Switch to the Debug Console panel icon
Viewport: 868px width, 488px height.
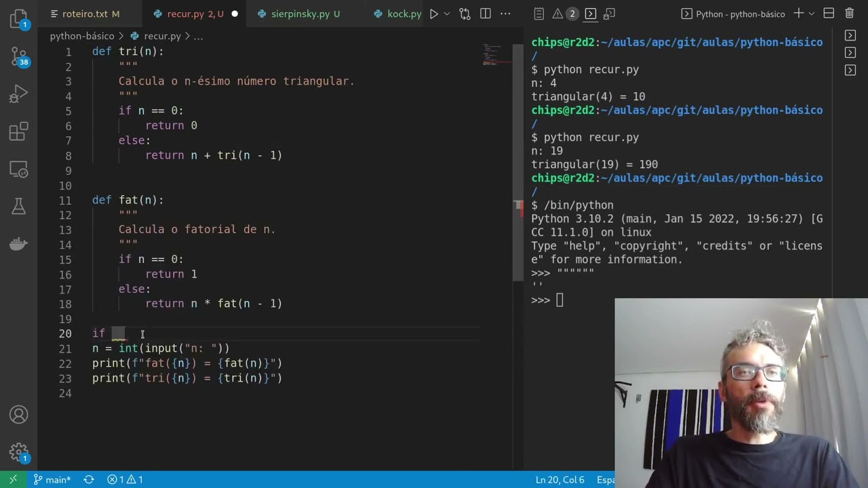(x=609, y=14)
